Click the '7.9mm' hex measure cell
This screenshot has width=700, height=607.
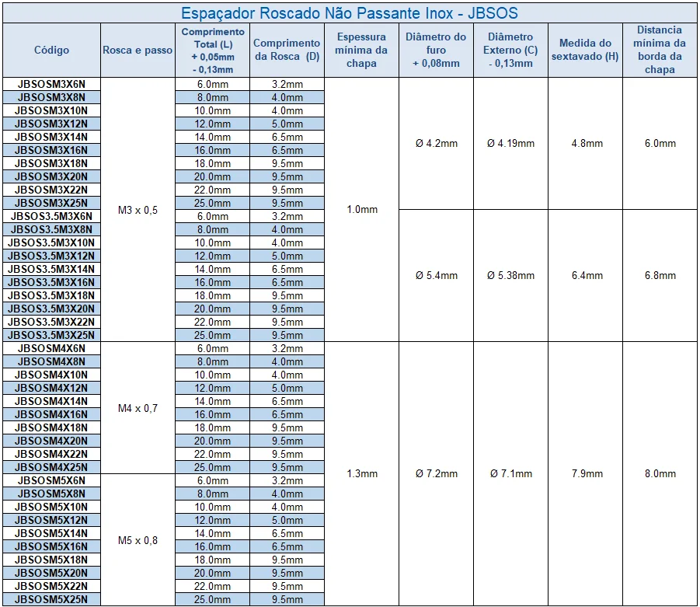click(585, 474)
